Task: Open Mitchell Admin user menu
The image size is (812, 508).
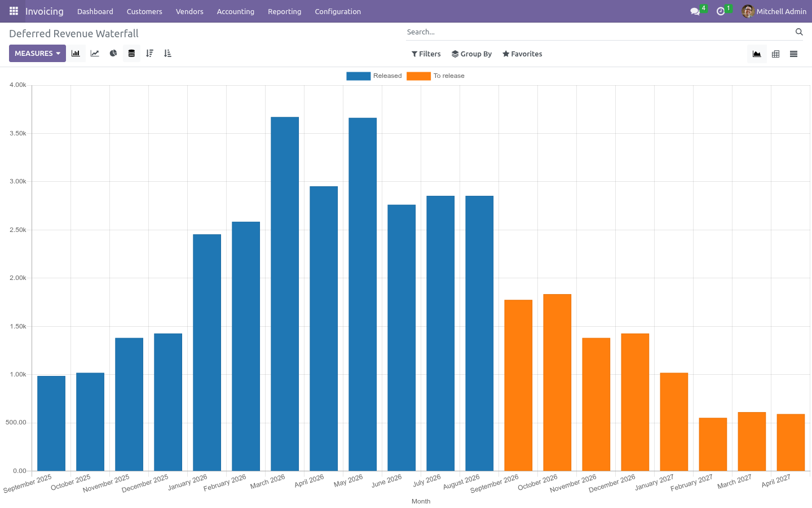Action: [774, 11]
